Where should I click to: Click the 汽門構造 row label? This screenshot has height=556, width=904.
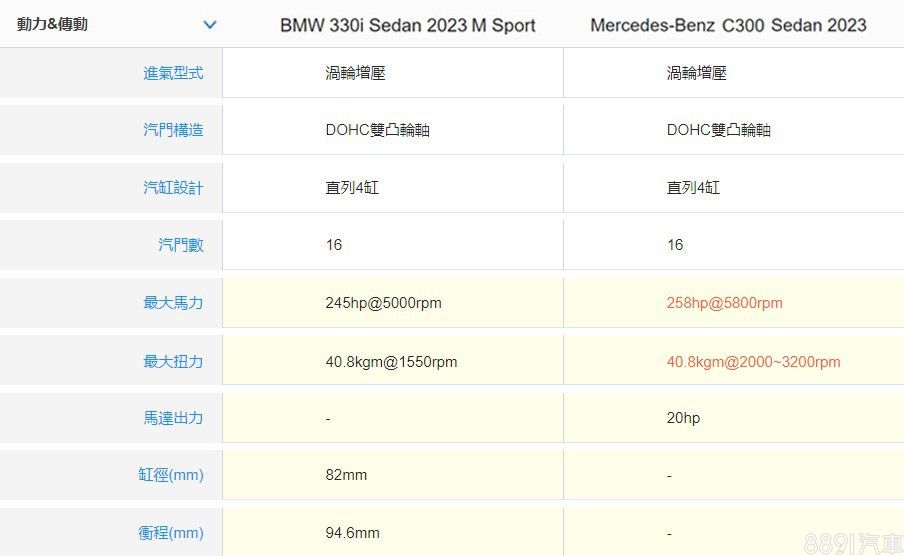(x=172, y=130)
